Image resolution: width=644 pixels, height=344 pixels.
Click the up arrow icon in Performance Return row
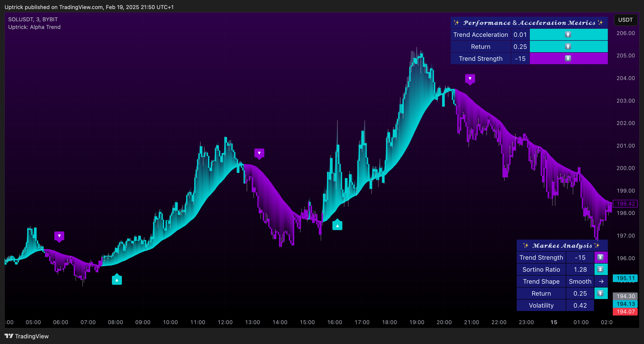(568, 47)
